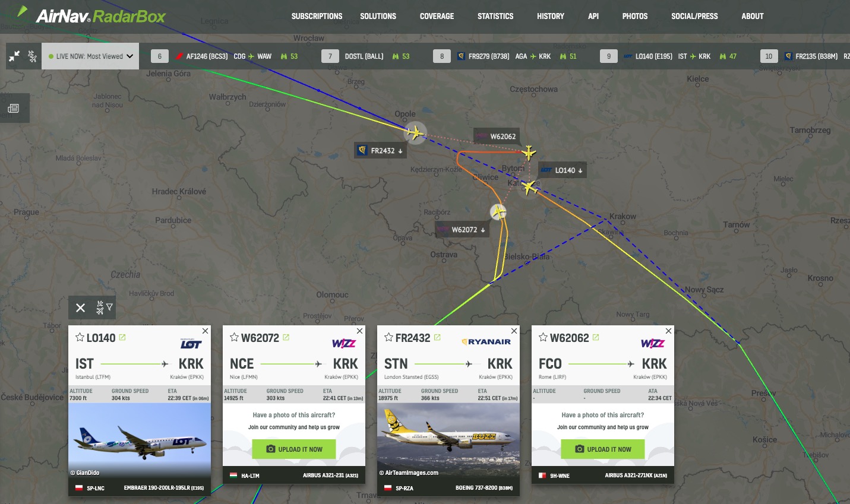850x504 pixels.
Task: Open W62072 external link icon
Action: [286, 337]
